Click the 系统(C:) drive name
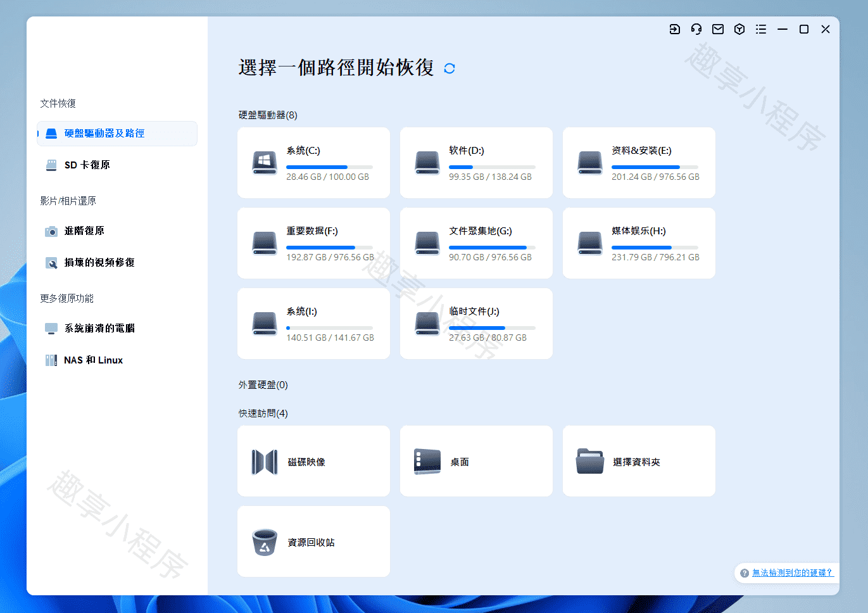Viewport: 868px width, 613px height. 303,151
